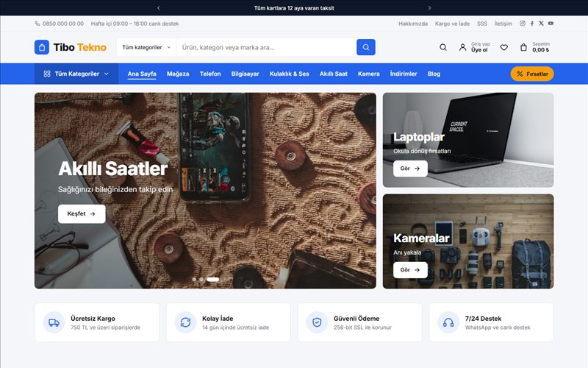588x368 pixels.
Task: Open the Telefon menu item
Action: 210,74
